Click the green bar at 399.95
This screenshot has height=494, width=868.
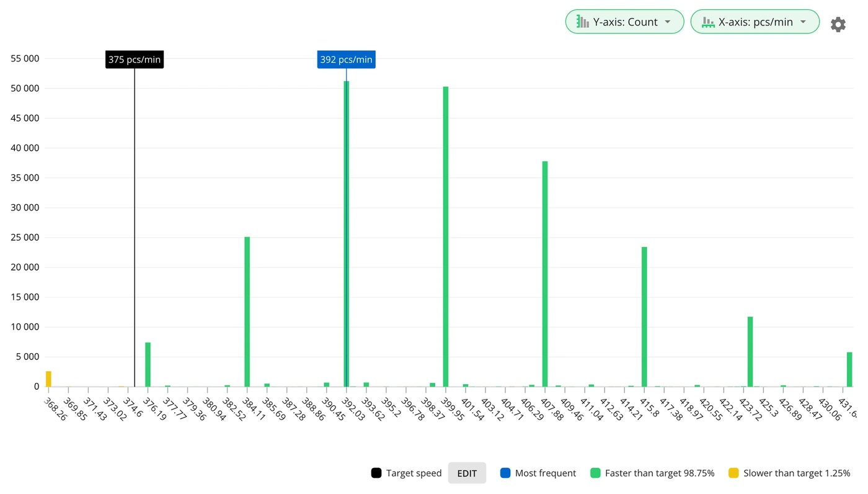coord(446,236)
